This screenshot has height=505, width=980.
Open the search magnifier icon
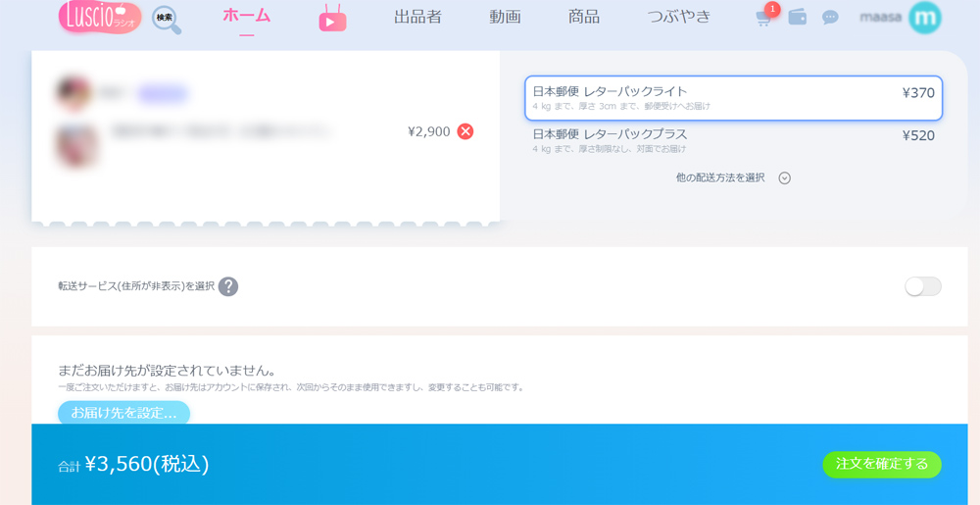coord(166,19)
